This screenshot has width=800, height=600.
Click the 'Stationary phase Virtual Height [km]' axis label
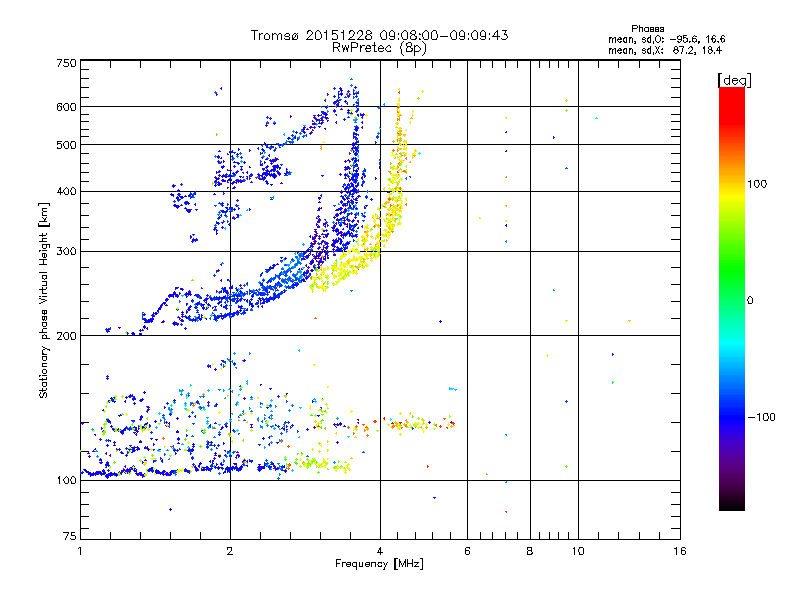(44, 301)
